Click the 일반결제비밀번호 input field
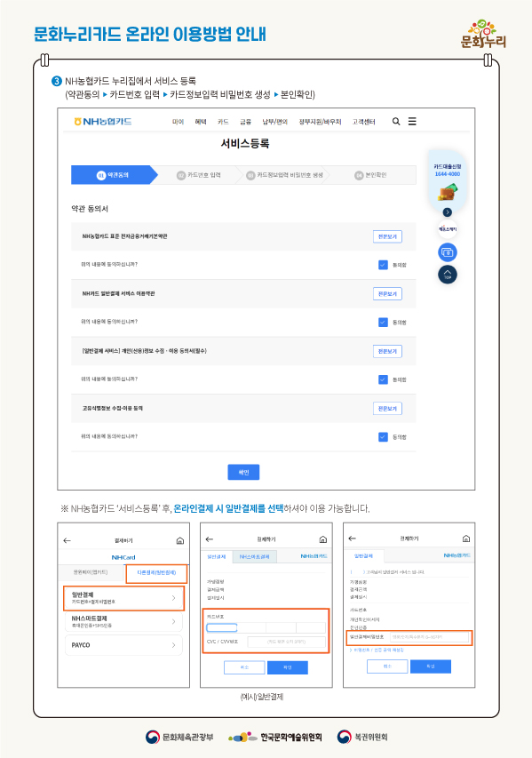 (x=430, y=637)
